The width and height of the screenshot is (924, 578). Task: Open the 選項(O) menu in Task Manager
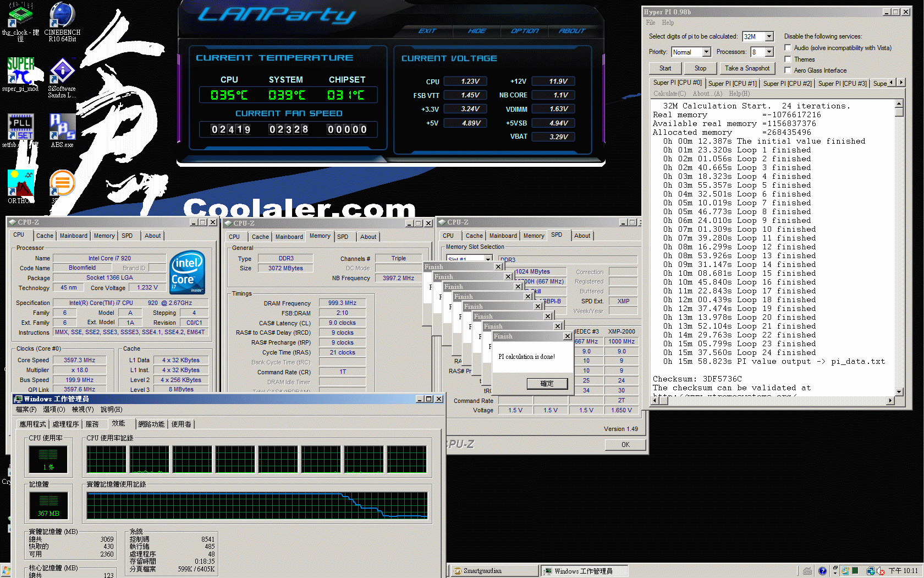54,410
